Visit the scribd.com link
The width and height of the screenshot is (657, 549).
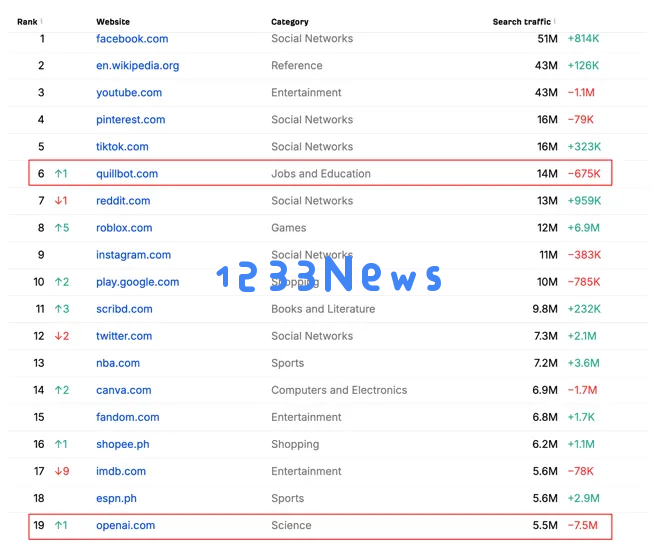pyautogui.click(x=124, y=309)
